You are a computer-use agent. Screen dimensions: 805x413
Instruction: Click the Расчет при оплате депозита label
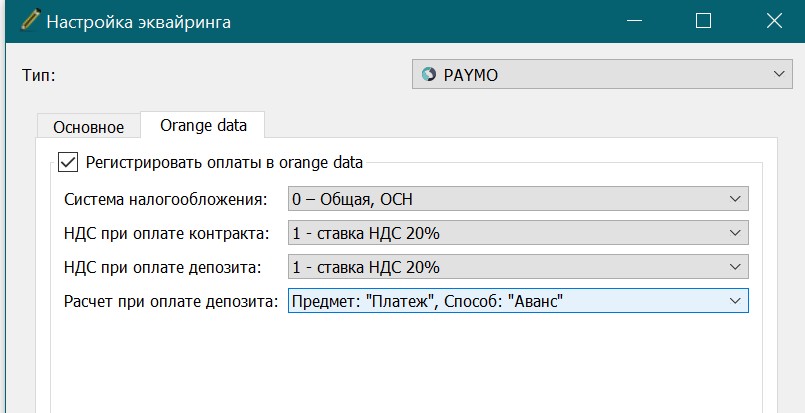[x=171, y=302]
